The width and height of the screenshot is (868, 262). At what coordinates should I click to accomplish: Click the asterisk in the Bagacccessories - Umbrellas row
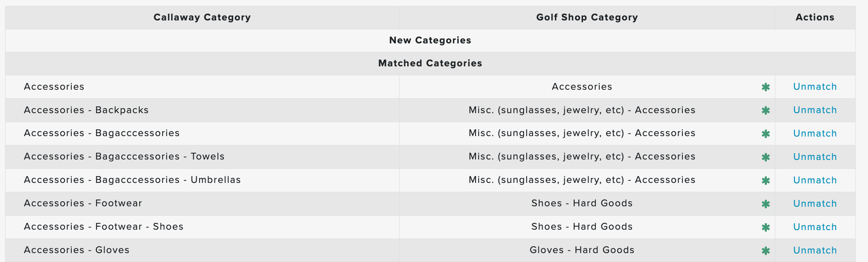766,181
